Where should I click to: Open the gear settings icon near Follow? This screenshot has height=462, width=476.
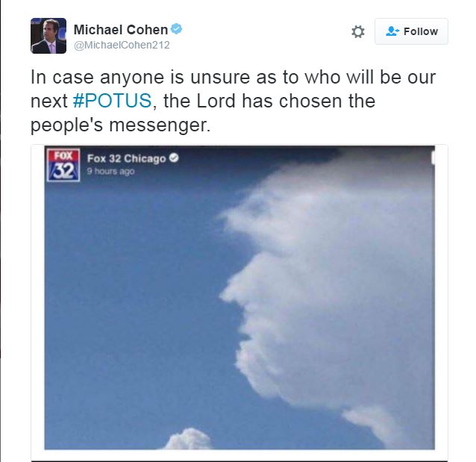pyautogui.click(x=358, y=31)
